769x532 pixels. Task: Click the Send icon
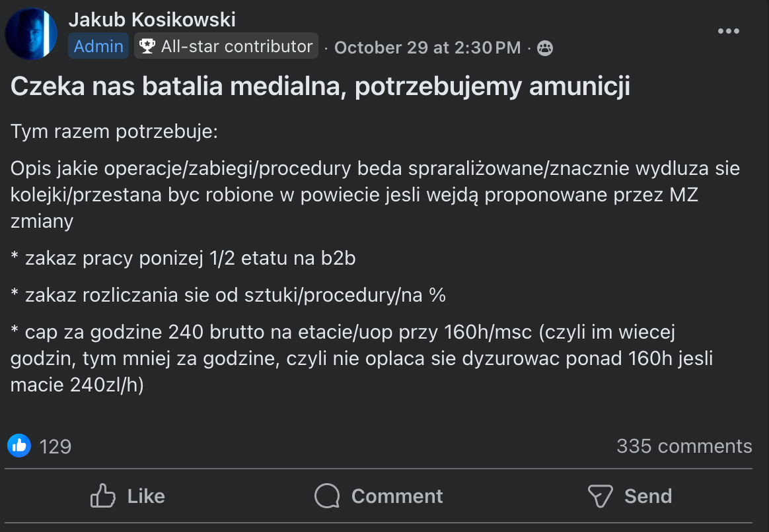point(600,496)
